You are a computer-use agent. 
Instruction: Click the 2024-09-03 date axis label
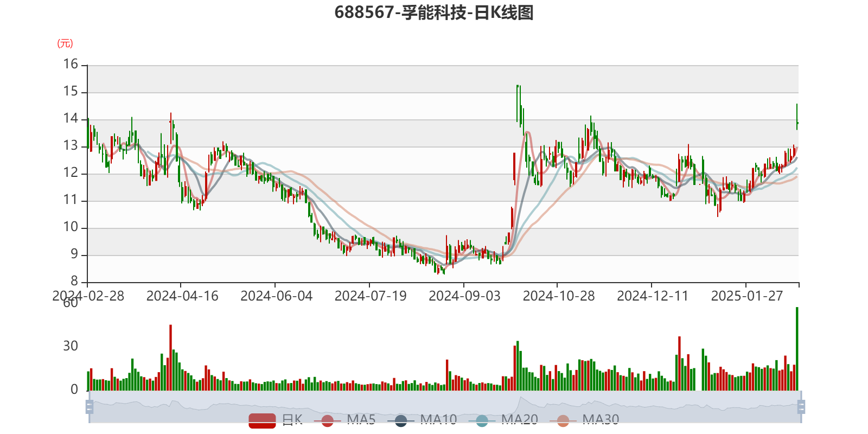[465, 296]
